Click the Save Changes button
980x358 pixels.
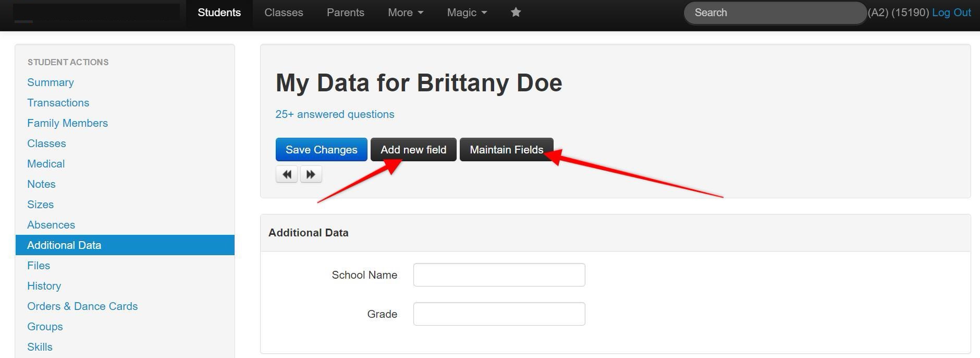point(322,150)
